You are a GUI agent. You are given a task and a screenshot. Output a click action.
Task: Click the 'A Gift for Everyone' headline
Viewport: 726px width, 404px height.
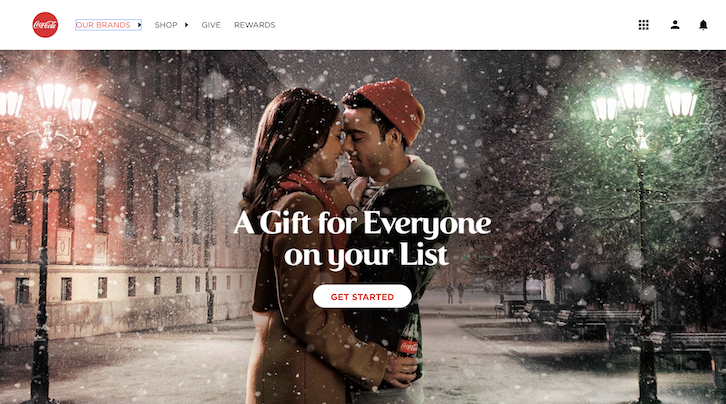click(363, 224)
